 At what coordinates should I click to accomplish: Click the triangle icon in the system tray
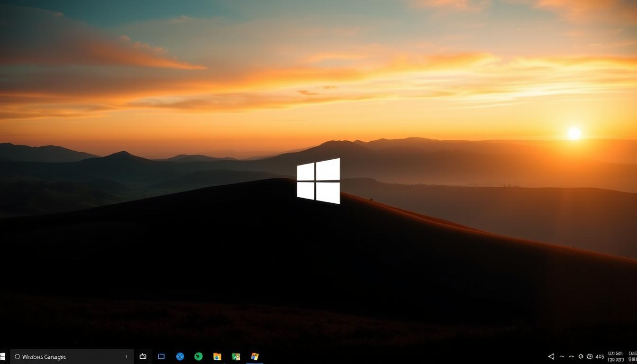pos(551,356)
